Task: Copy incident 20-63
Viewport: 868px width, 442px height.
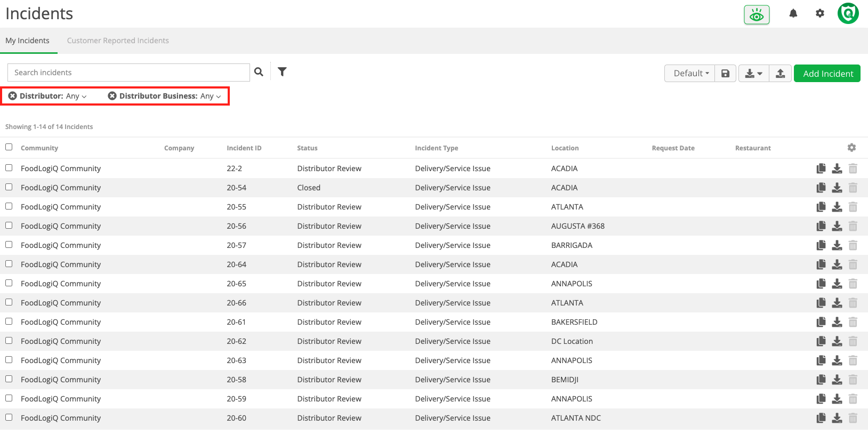Action: (821, 360)
